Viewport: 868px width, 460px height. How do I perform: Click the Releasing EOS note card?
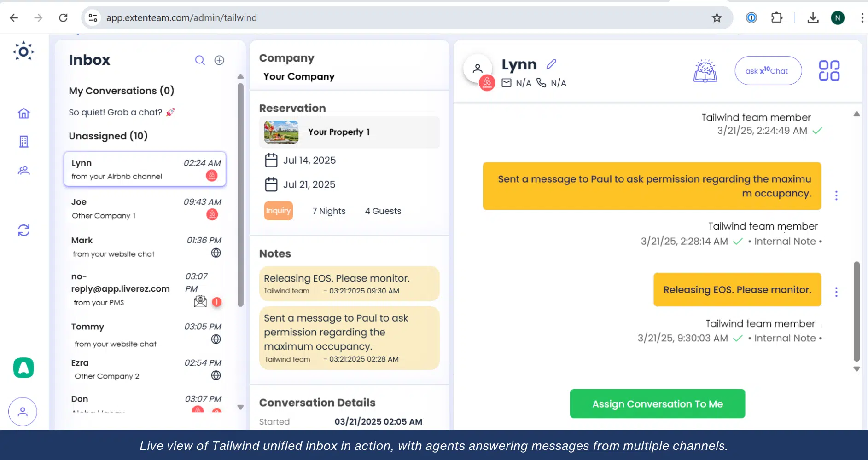tap(349, 284)
